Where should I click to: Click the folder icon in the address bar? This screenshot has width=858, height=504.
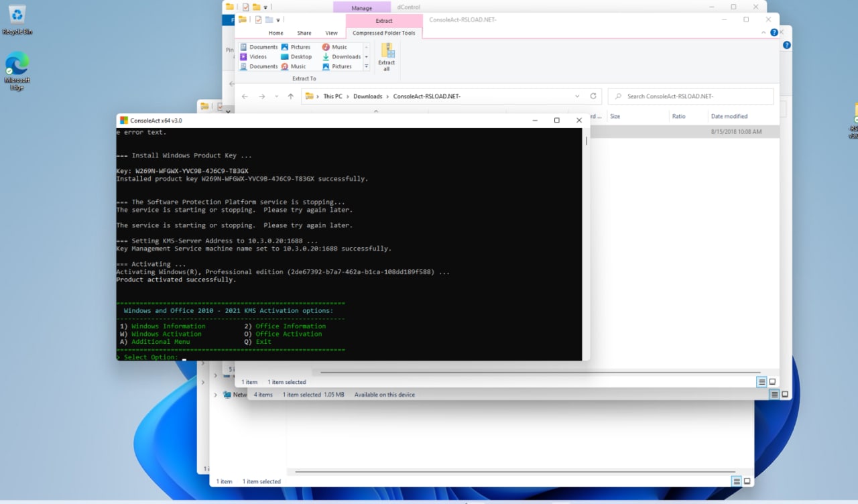309,97
